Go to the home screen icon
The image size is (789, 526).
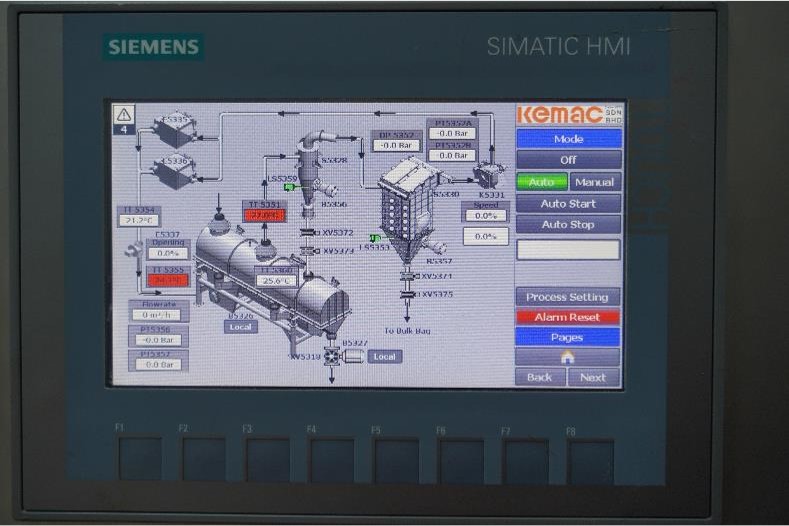point(567,357)
